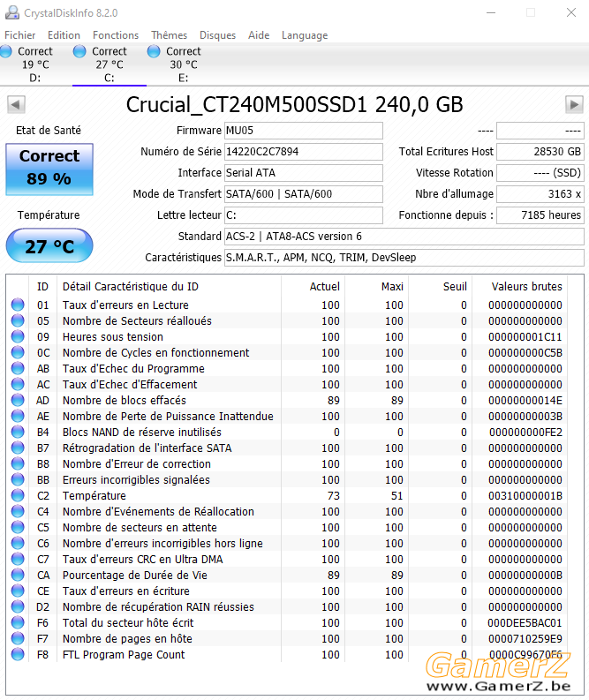
Task: Open the Fichier menu
Action: tap(20, 35)
